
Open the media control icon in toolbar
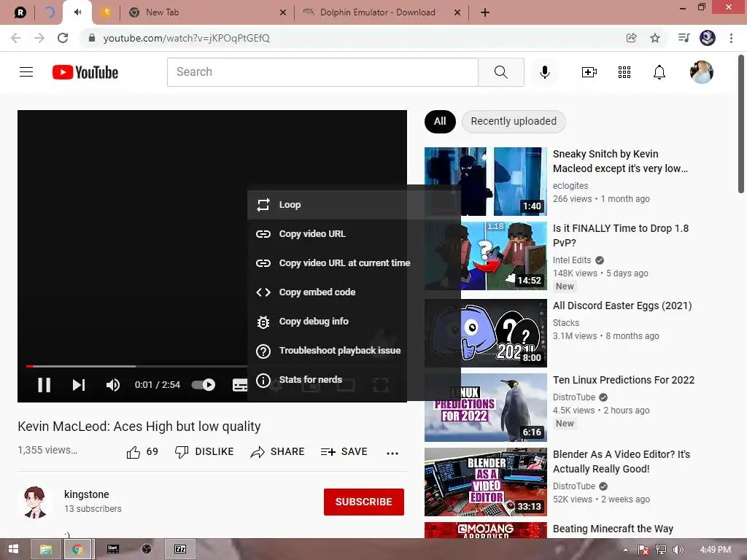point(684,38)
